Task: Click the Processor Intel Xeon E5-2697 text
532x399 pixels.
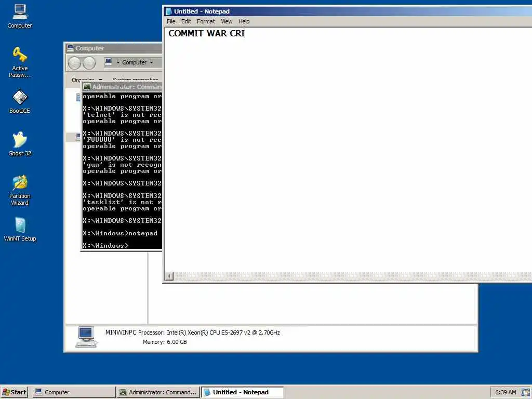Action: pos(209,332)
